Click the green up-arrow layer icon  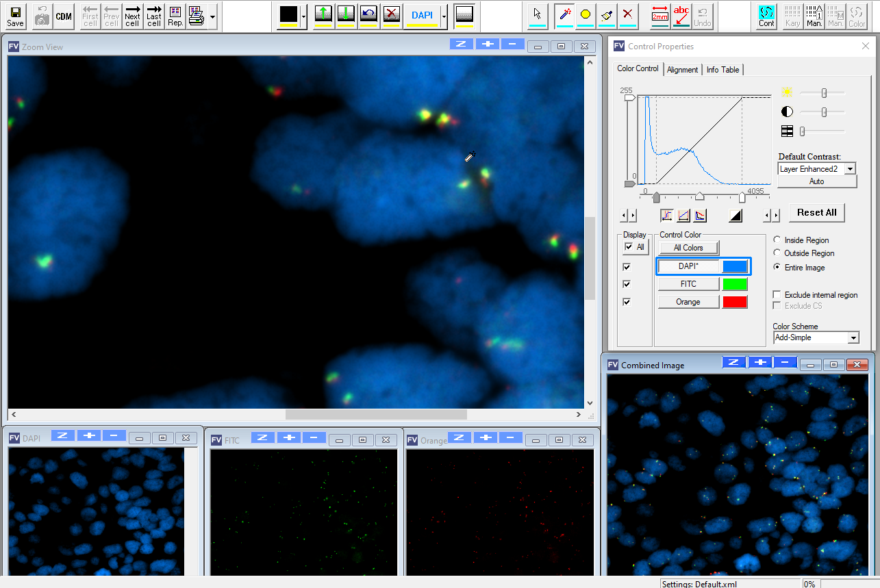(324, 16)
